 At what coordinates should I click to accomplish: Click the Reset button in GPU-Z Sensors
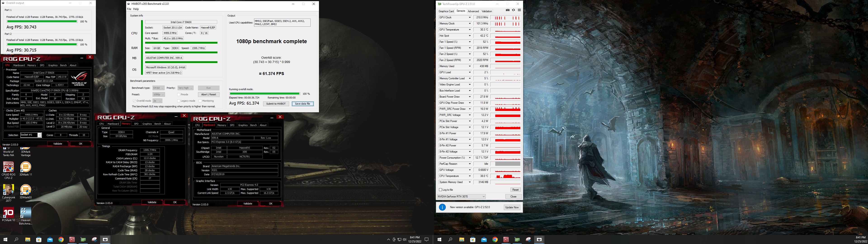tap(515, 190)
